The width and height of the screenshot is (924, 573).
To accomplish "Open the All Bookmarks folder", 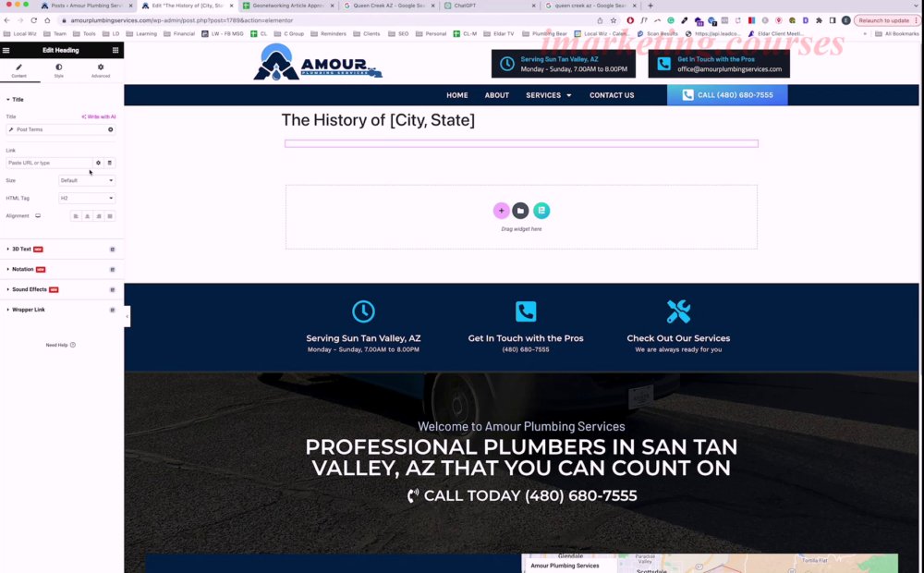I will pyautogui.click(x=897, y=33).
